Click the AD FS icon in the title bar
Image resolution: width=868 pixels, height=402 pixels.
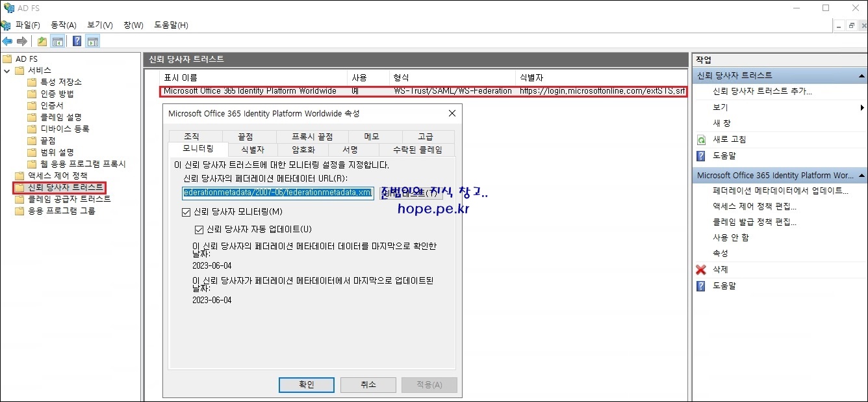[8, 8]
